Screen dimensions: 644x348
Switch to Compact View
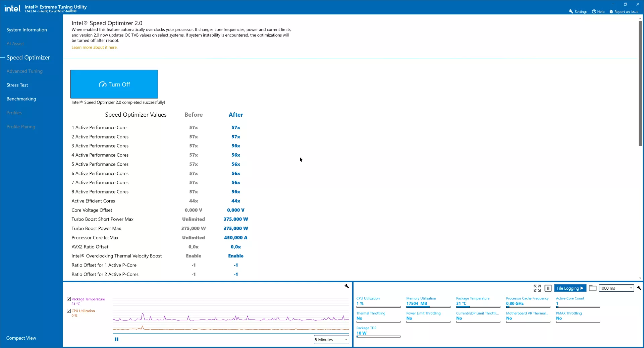21,338
